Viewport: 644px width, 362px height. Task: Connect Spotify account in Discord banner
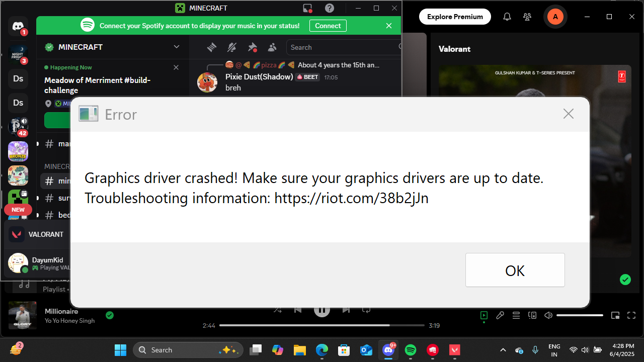pyautogui.click(x=328, y=26)
